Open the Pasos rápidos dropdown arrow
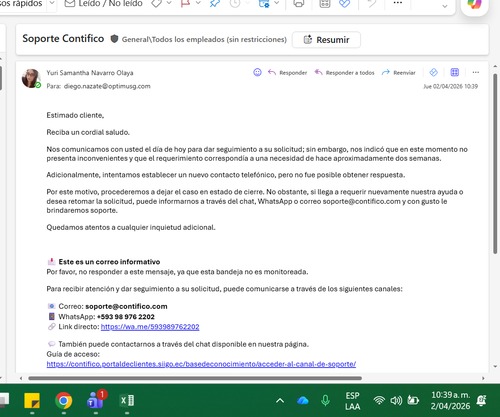The height and width of the screenshot is (417, 500). 52,3
